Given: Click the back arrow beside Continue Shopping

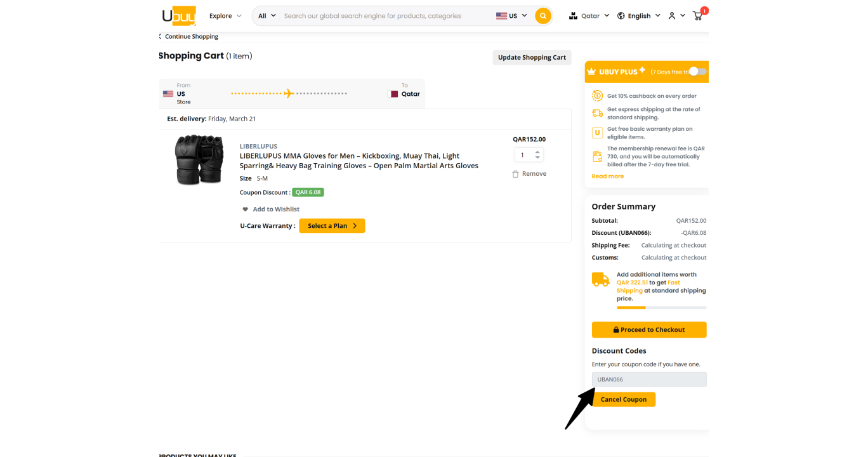Looking at the screenshot, I should (x=161, y=36).
